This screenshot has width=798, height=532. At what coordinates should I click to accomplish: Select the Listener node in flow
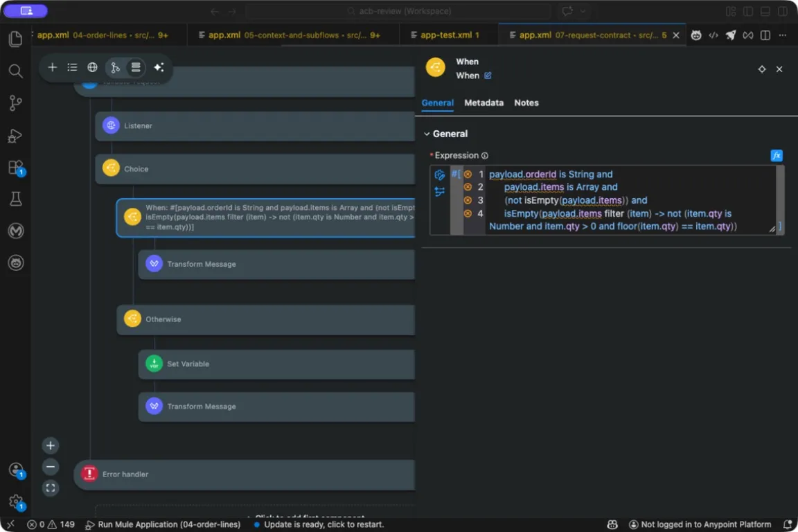(x=255, y=126)
